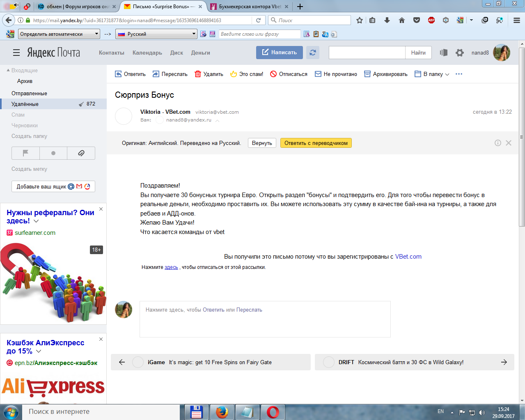Image resolution: width=525 pixels, height=420 pixels.
Task: Click the mail search input field
Action: tap(367, 53)
